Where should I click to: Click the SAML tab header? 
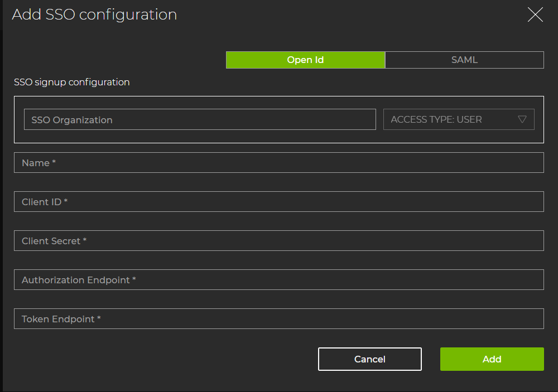pos(464,60)
